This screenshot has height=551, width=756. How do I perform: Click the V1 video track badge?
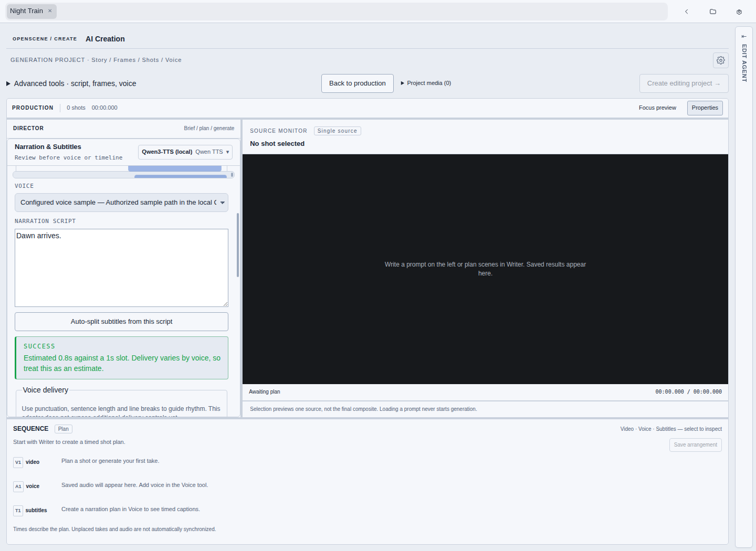point(18,462)
